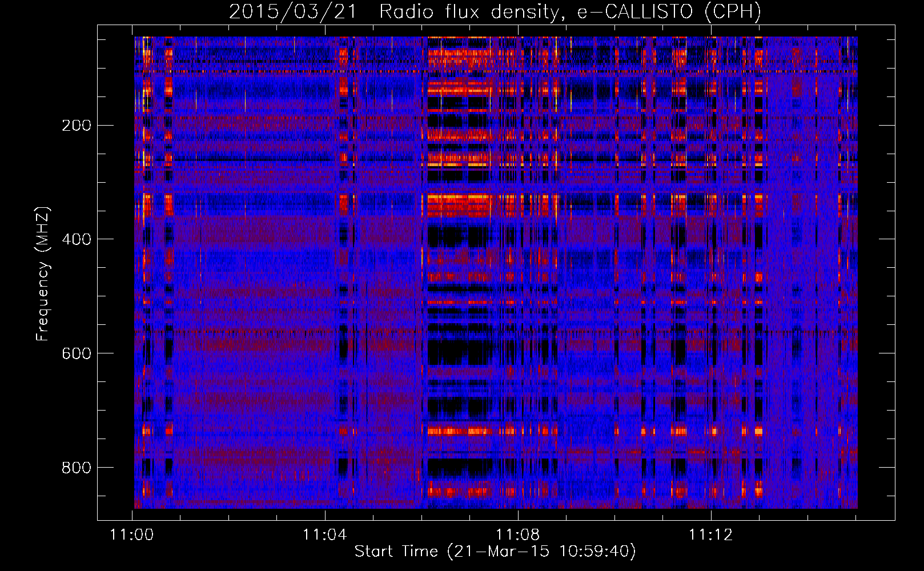
Task: Click the 200 frequency tick label
Action: tap(77, 126)
